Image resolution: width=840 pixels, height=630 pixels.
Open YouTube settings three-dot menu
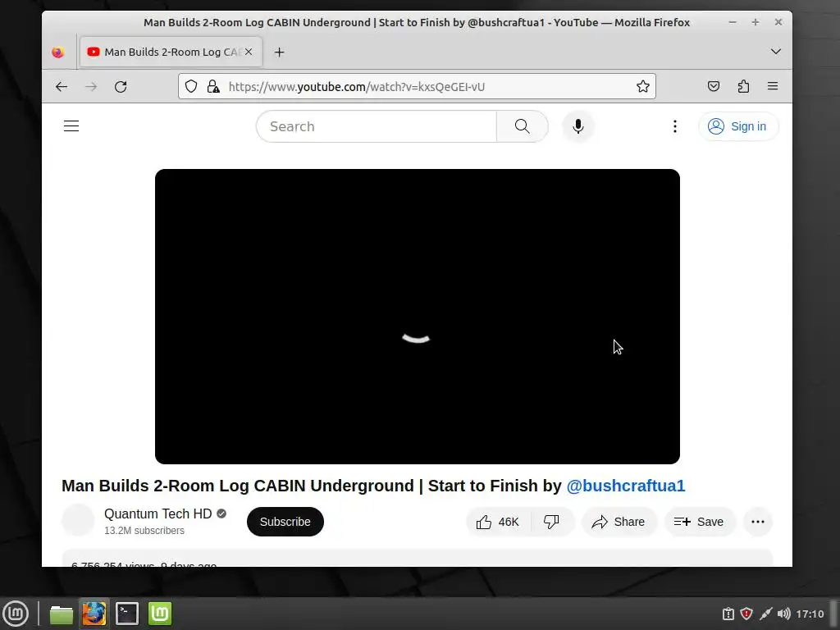tap(675, 126)
